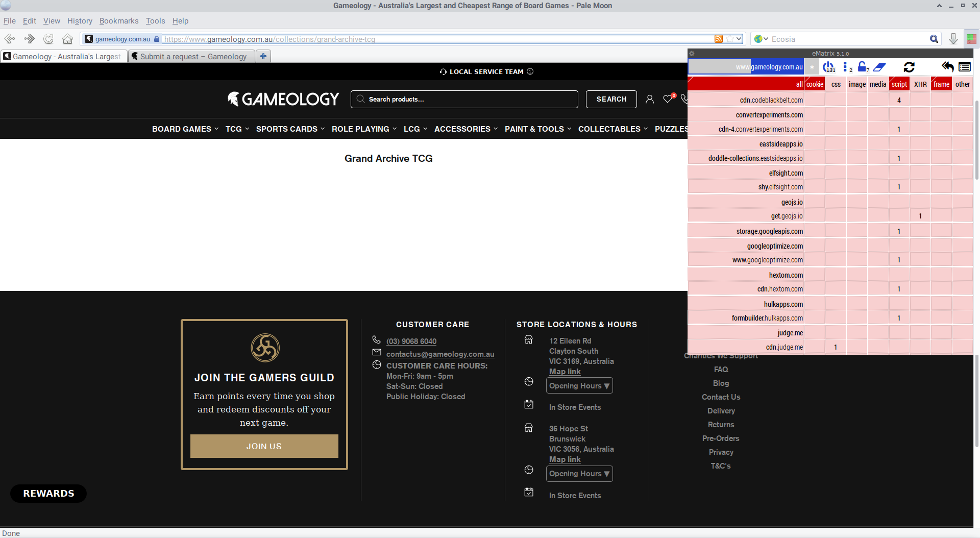Click the JOIN US button
980x538 pixels.
[264, 446]
